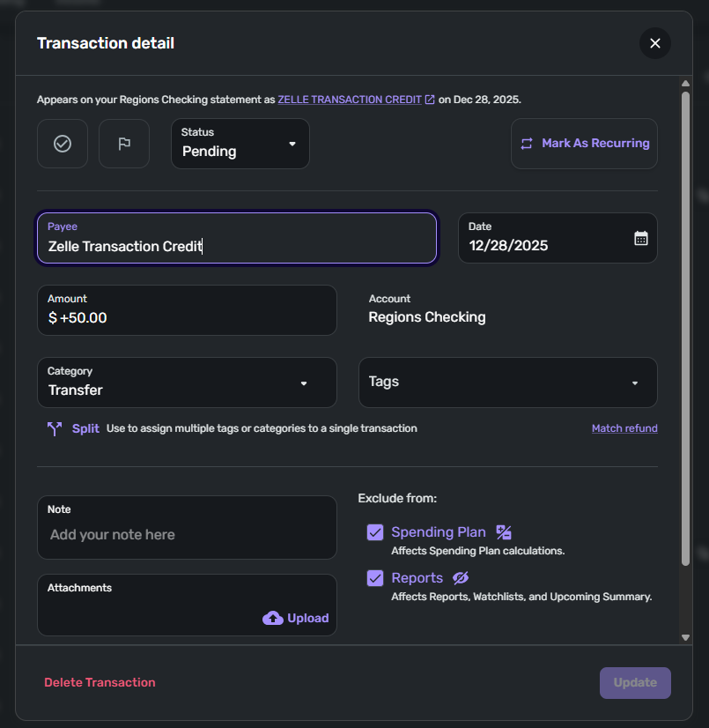Open the Tags dropdown
709x728 pixels.
(507, 383)
